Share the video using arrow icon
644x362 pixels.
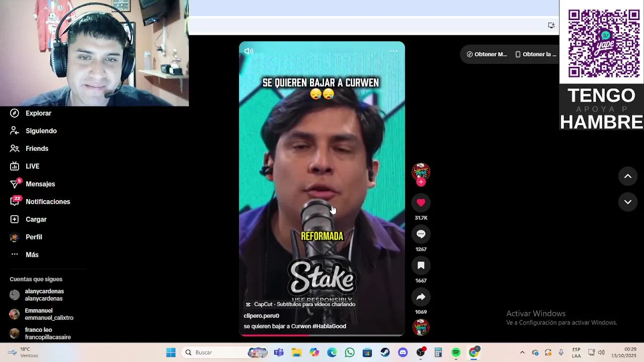421,297
